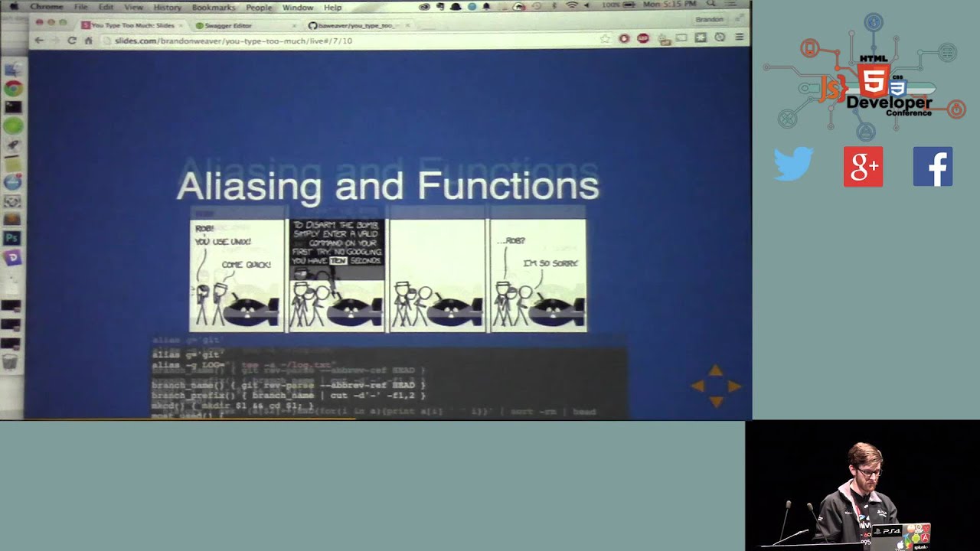Click the browser Back arrow
The width and height of the screenshot is (980, 551).
[39, 40]
